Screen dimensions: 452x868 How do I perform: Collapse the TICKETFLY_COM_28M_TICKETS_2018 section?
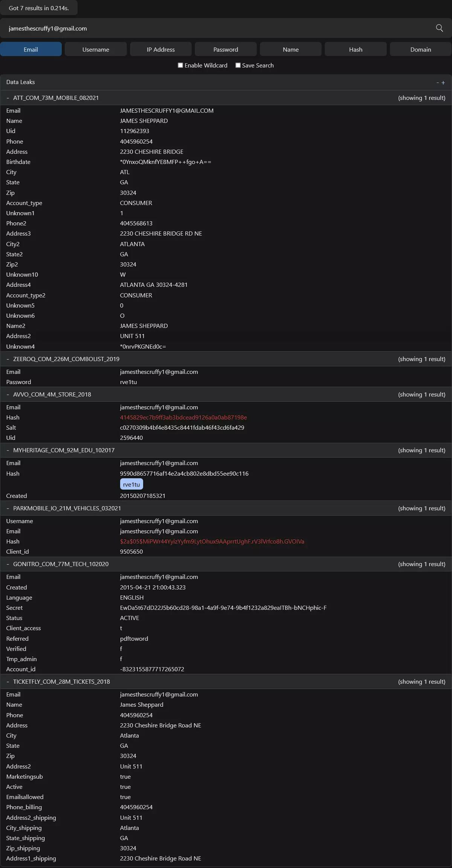[x=8, y=682]
